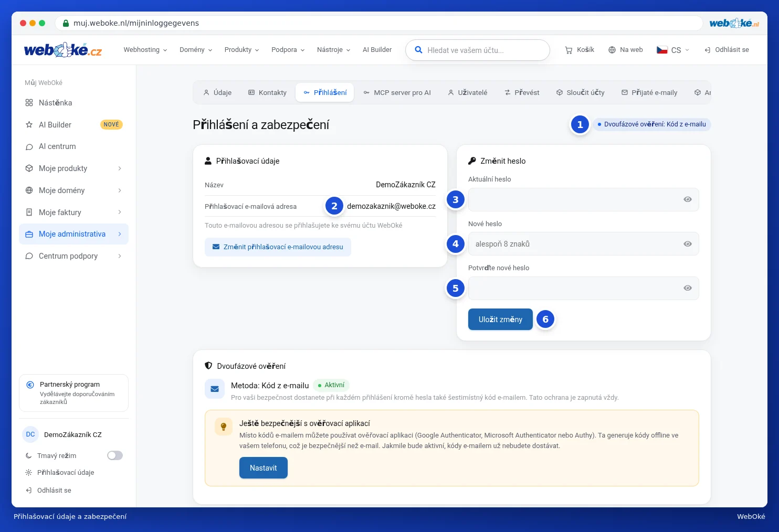This screenshot has height=532, width=779.
Task: Open the MCP server pro AI tab
Action: pyautogui.click(x=397, y=92)
